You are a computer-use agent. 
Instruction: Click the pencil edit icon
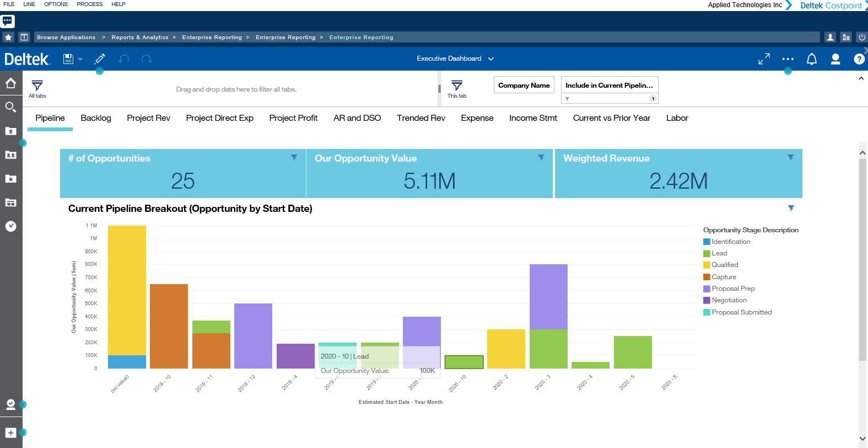(100, 59)
